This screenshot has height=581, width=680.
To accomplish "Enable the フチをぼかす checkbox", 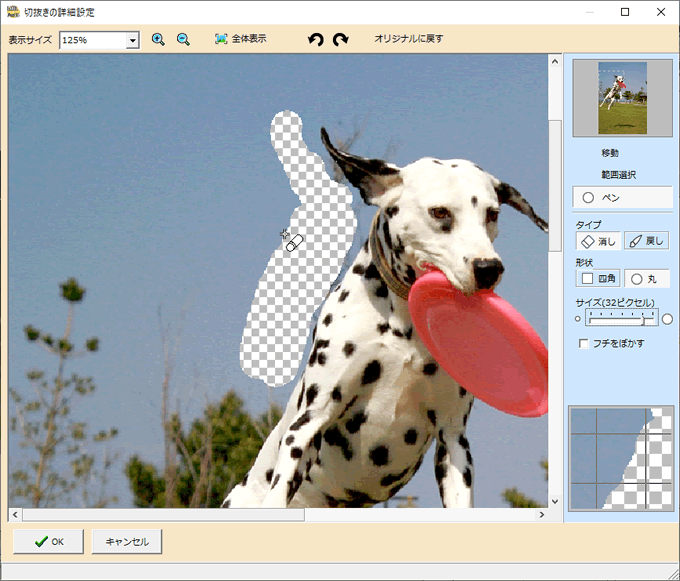I will [x=584, y=344].
